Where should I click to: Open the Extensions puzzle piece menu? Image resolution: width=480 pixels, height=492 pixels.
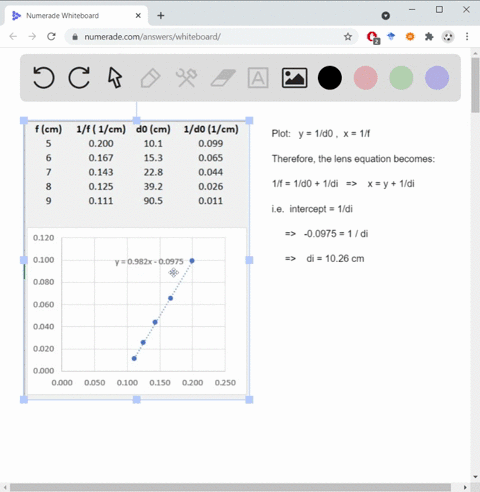429,36
